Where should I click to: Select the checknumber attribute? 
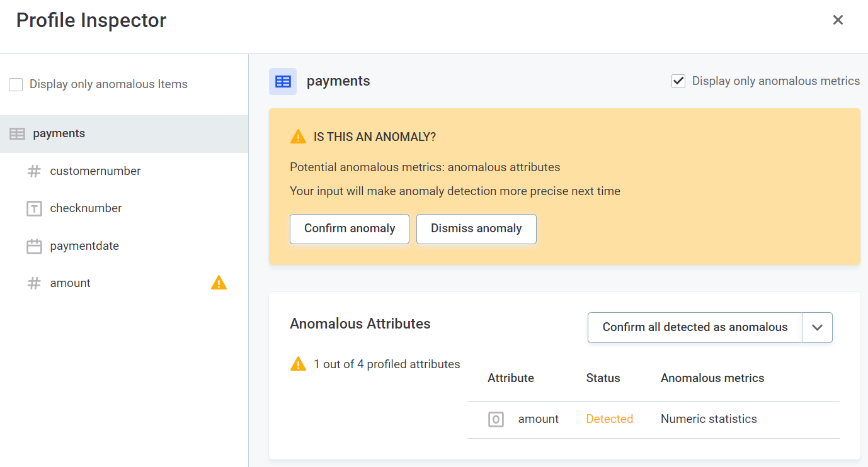[86, 208]
